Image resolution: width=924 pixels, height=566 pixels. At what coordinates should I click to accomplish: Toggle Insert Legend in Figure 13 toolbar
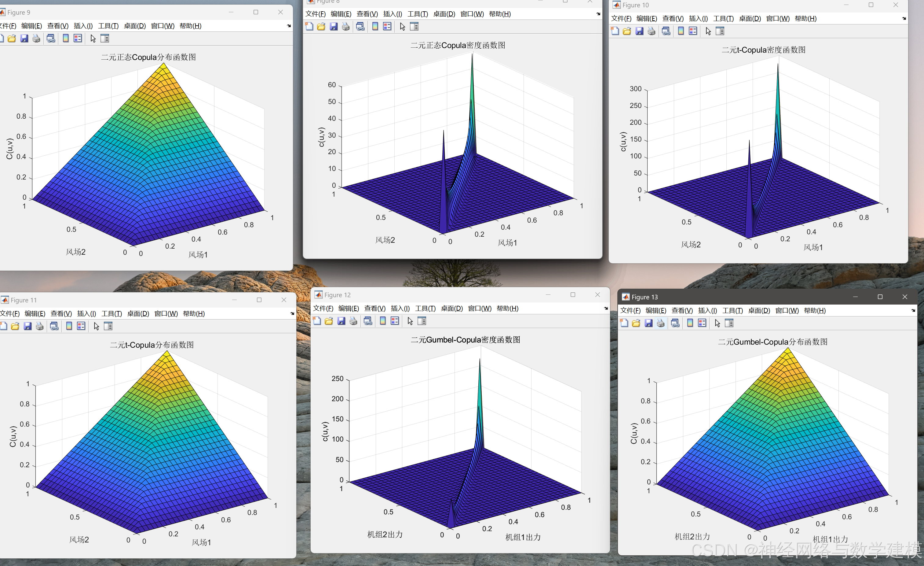702,323
